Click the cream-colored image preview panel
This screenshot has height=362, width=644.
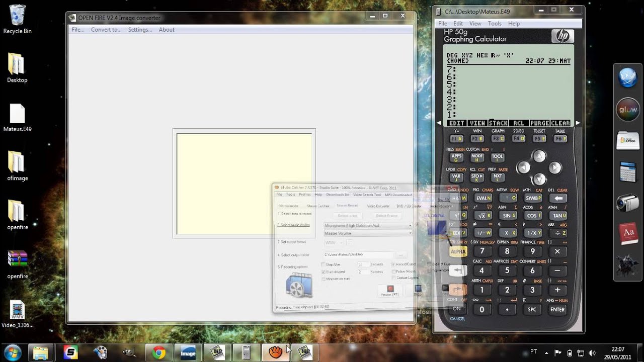coord(244,184)
